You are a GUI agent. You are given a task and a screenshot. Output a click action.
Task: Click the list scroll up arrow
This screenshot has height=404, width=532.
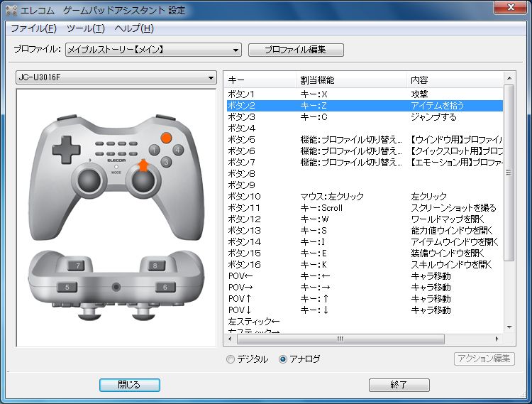coord(509,78)
